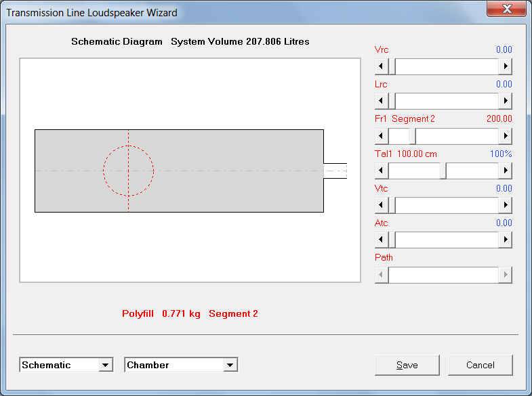Image resolution: width=532 pixels, height=396 pixels.
Task: Click the Vrc value 0.00
Action: click(504, 49)
